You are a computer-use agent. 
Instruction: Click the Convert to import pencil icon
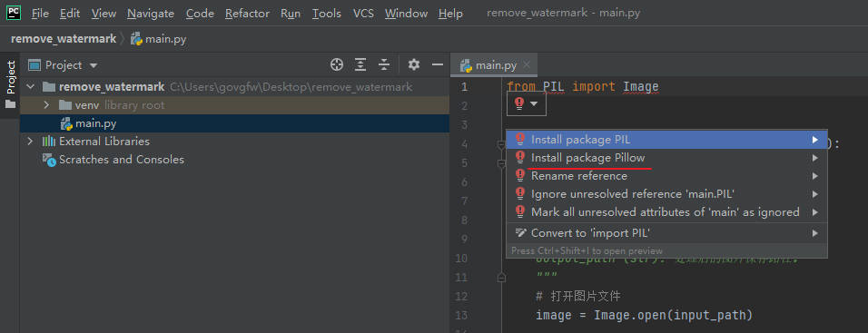click(520, 233)
